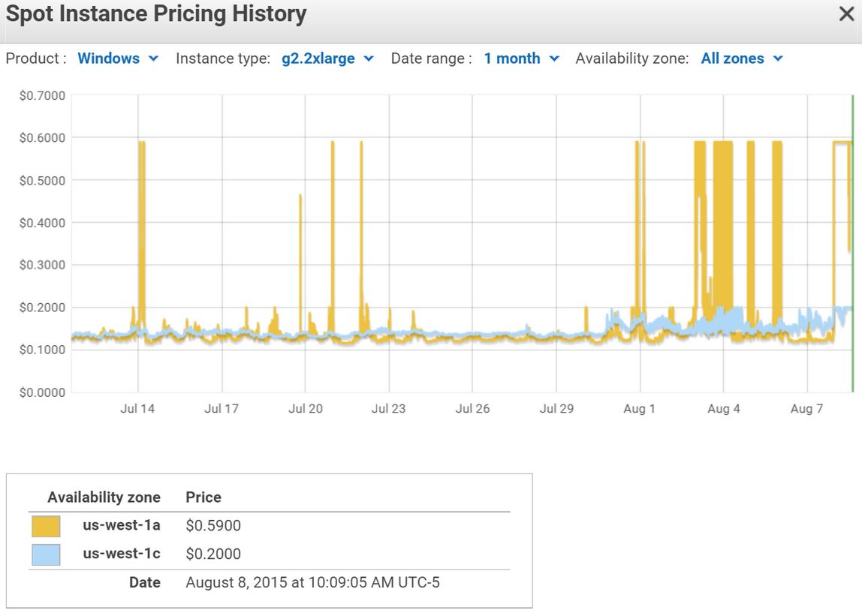Click the Aug 7 x-axis date label
The height and width of the screenshot is (616, 862).
pos(806,409)
